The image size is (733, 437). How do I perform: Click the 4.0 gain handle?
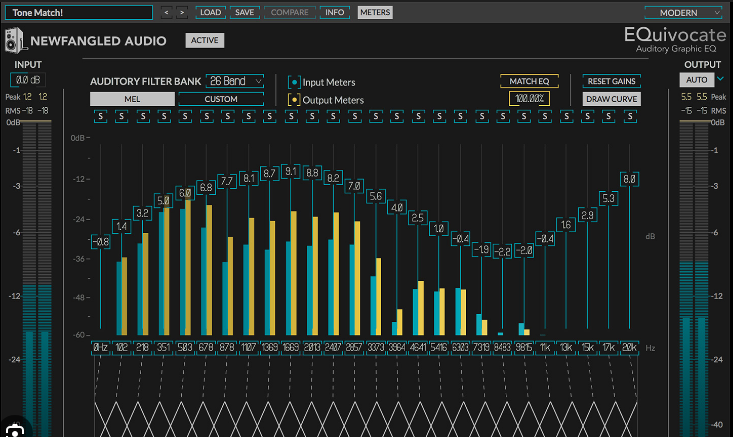pyautogui.click(x=397, y=208)
